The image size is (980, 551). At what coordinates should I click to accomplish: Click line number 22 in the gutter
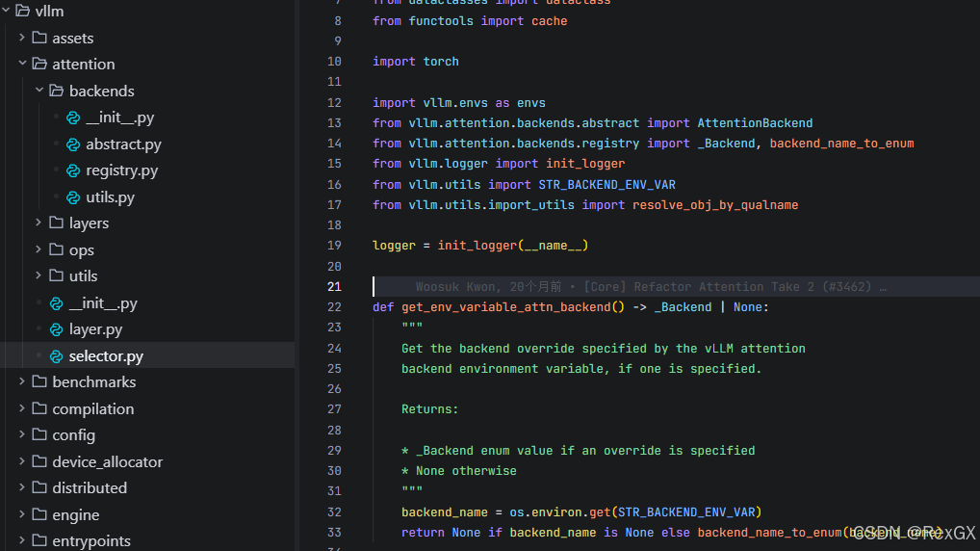coord(334,307)
